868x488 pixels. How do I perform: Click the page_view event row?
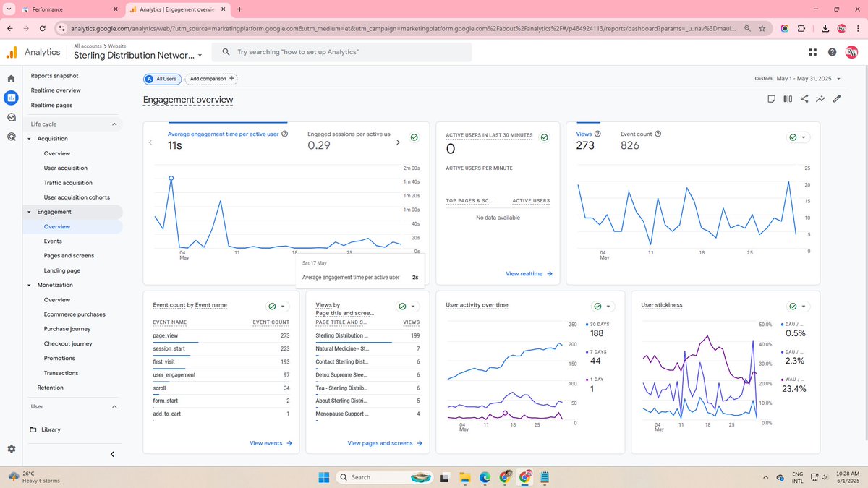221,336
